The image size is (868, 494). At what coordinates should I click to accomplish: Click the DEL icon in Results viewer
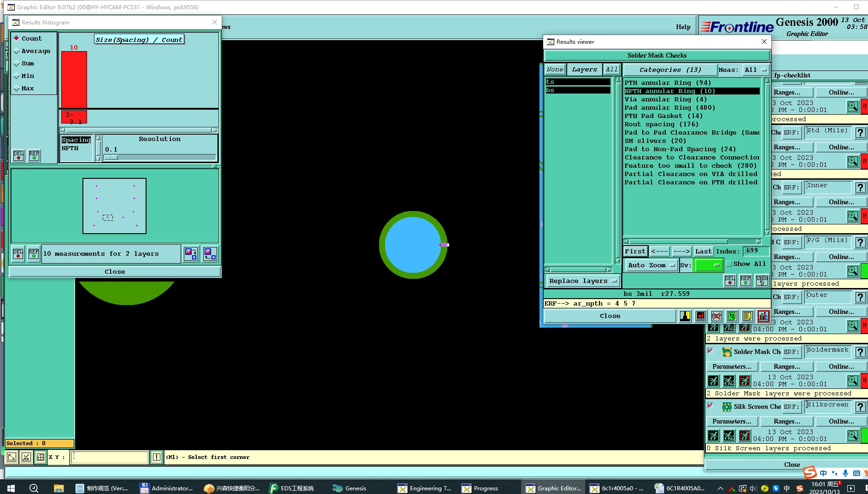730,281
